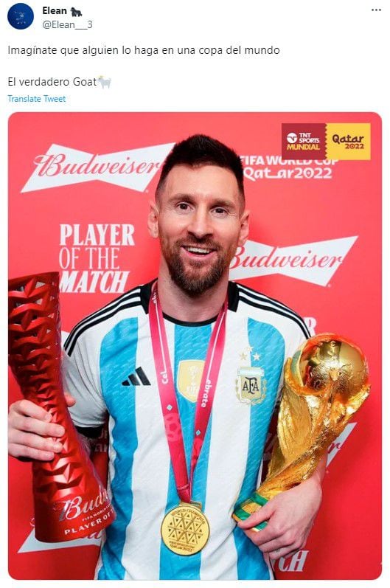
Task: Open the Elean display name profile link
Action: [x=55, y=11]
